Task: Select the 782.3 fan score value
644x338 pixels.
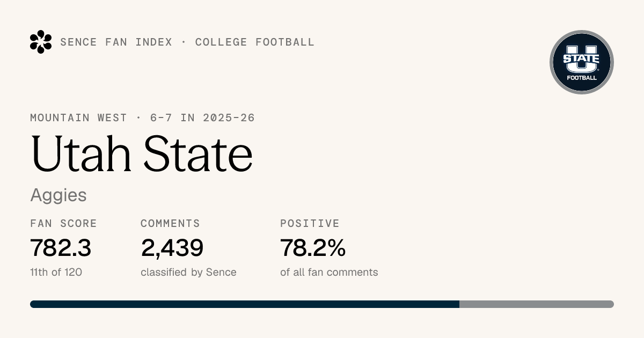Action: (61, 248)
